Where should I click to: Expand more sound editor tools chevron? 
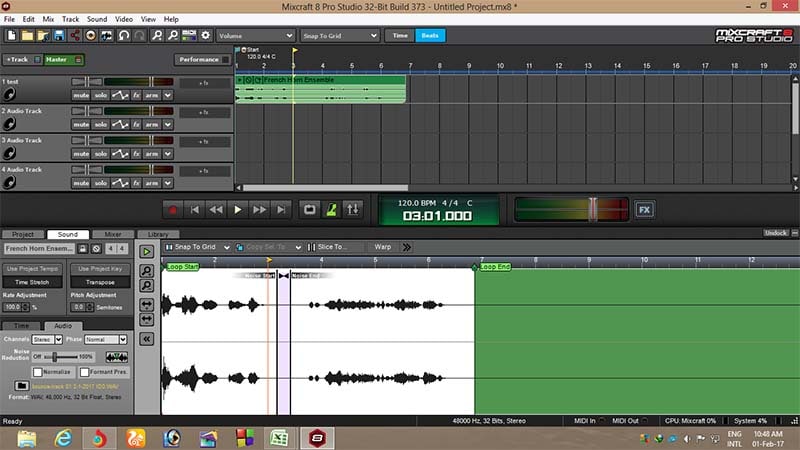pyautogui.click(x=407, y=247)
